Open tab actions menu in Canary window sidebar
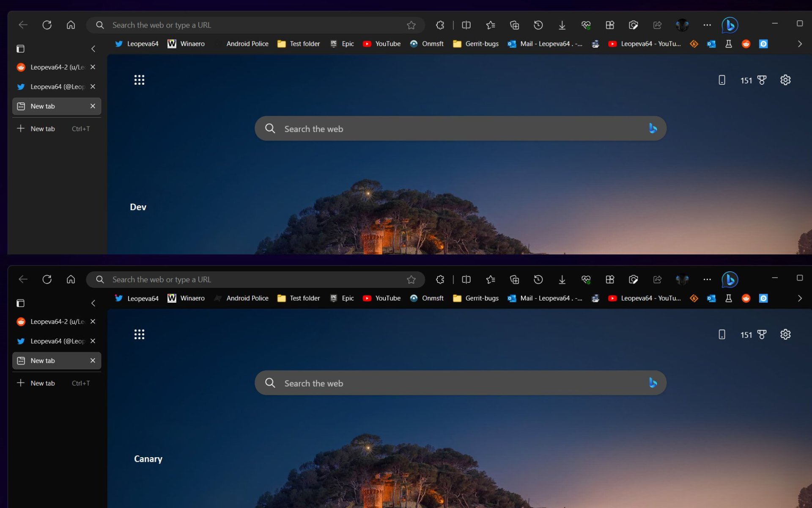This screenshot has height=508, width=812. point(20,303)
